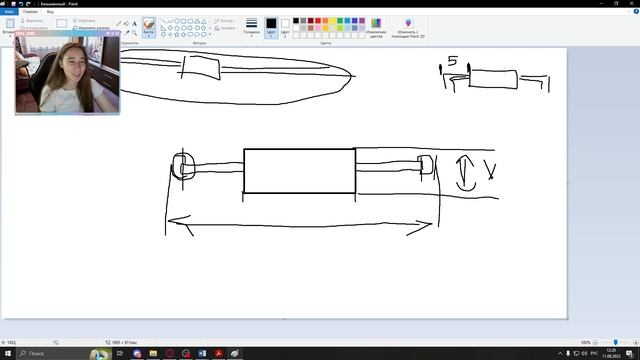The height and width of the screenshot is (360, 640).
Task: Open the Resize and skew option
Action: [x=91, y=28]
